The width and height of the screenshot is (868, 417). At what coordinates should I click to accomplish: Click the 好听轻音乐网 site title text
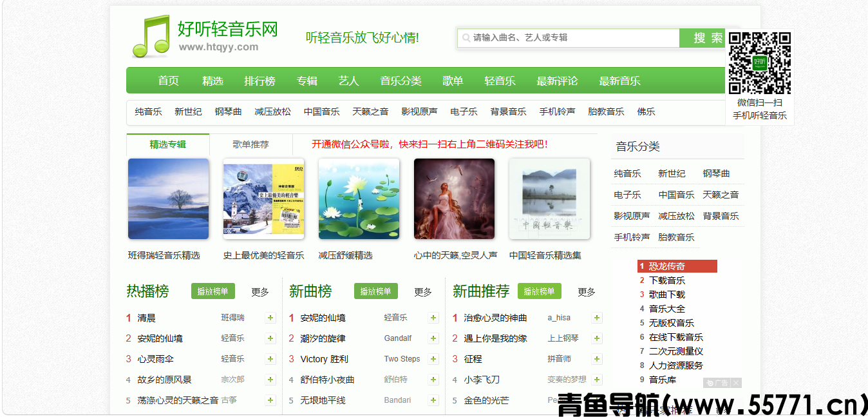point(228,29)
